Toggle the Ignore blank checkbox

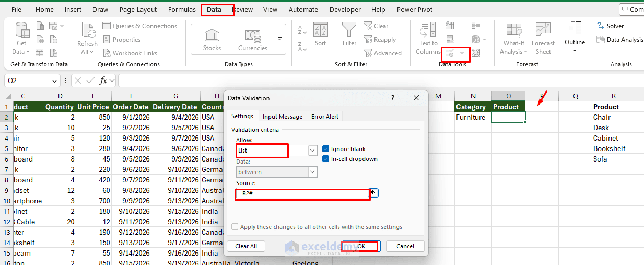click(x=326, y=149)
